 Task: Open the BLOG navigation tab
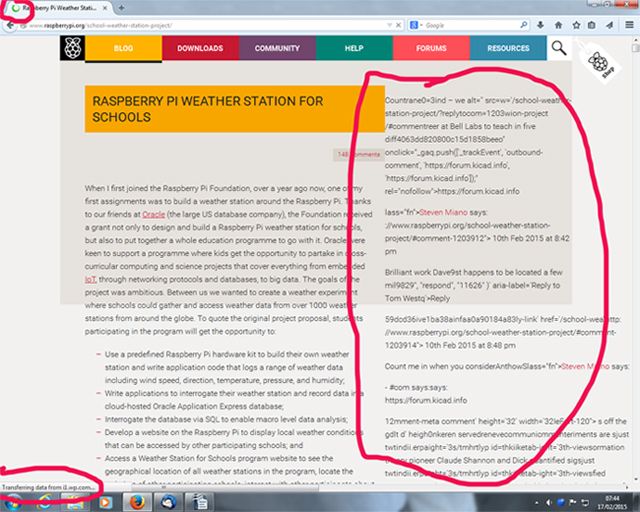[123, 48]
